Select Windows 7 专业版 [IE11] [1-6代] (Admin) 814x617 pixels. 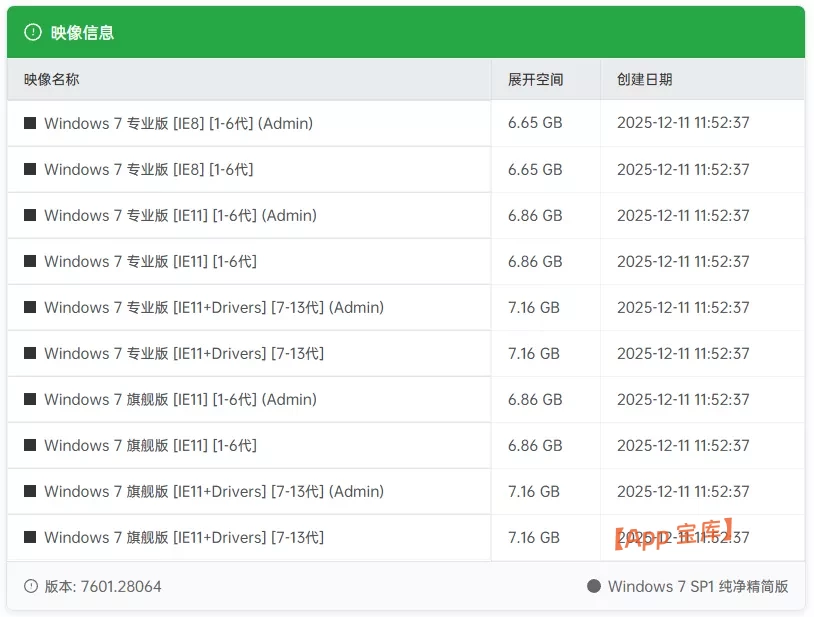coord(181,215)
